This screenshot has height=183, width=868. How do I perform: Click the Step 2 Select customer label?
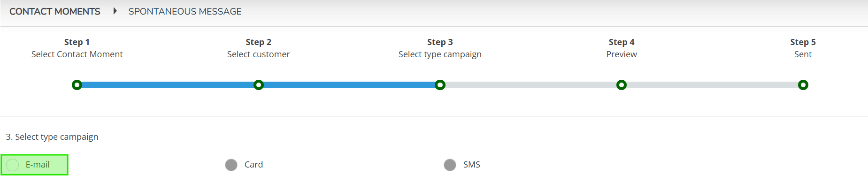click(259, 48)
